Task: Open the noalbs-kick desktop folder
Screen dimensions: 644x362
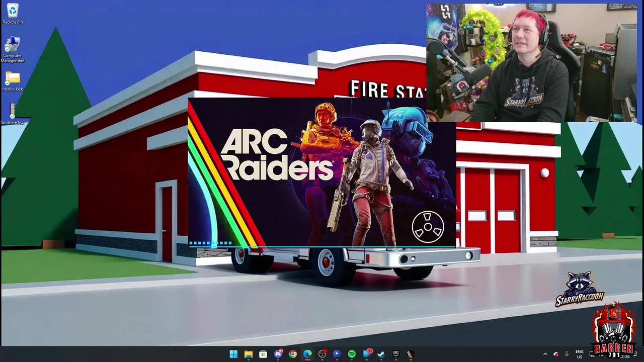Action: pyautogui.click(x=13, y=81)
